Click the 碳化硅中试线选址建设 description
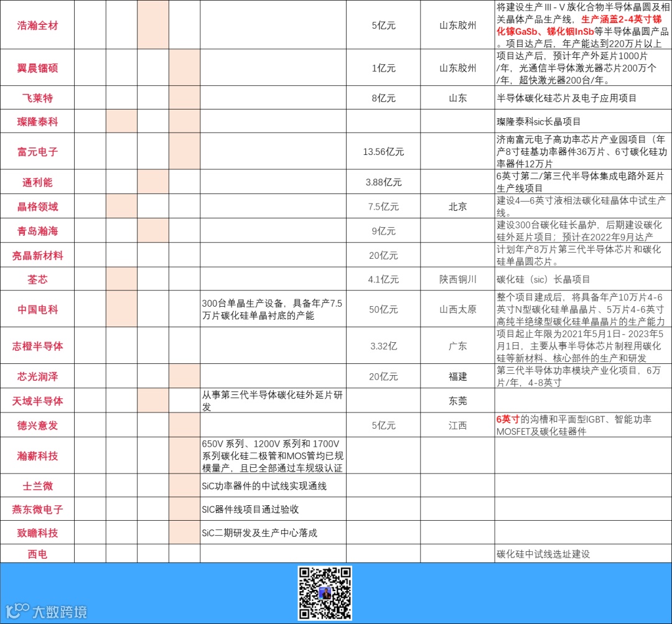The height and width of the screenshot is (624, 672). (x=583, y=554)
